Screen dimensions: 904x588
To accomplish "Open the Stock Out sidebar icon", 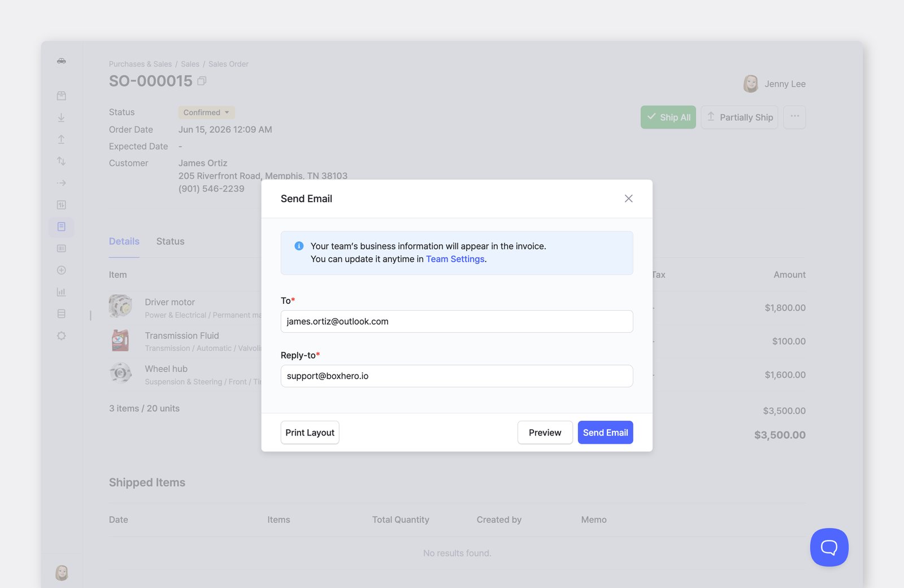I will 62,140.
